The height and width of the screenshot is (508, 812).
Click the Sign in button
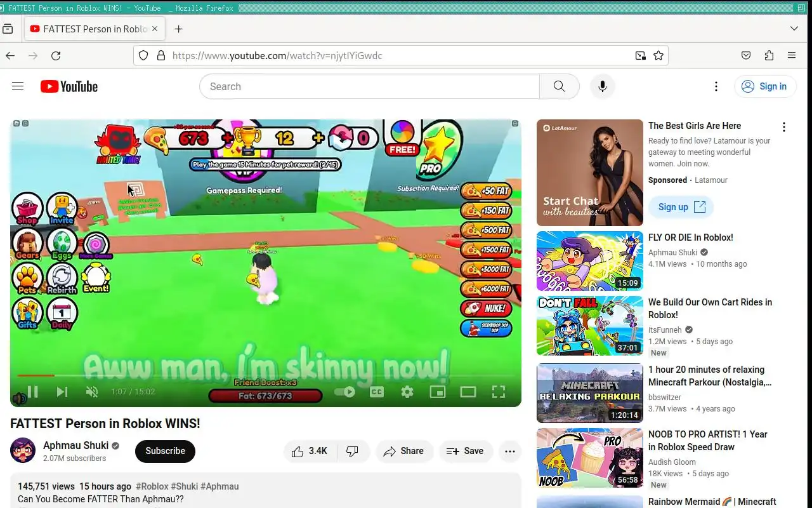(x=764, y=86)
